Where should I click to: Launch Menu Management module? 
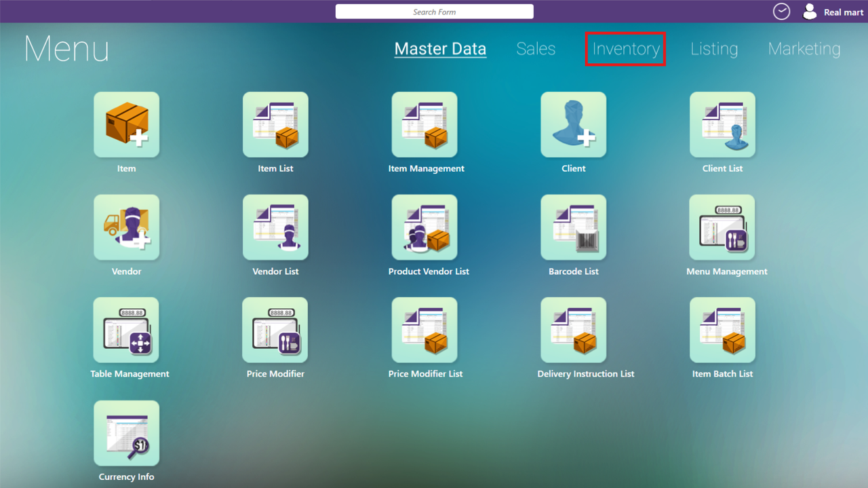click(722, 227)
